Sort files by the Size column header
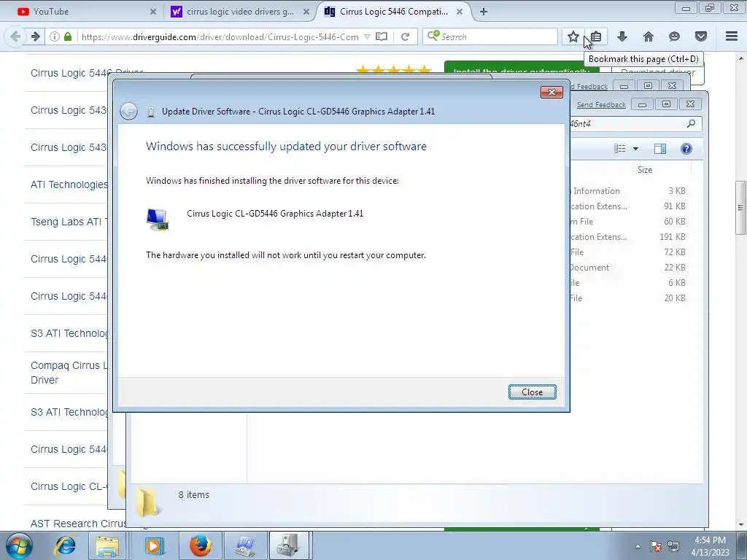747x560 pixels. (645, 169)
